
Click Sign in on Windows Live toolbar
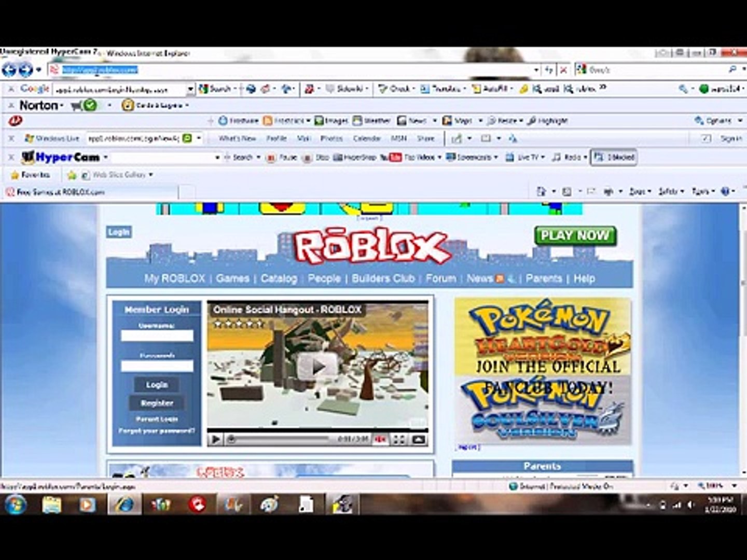tap(730, 138)
